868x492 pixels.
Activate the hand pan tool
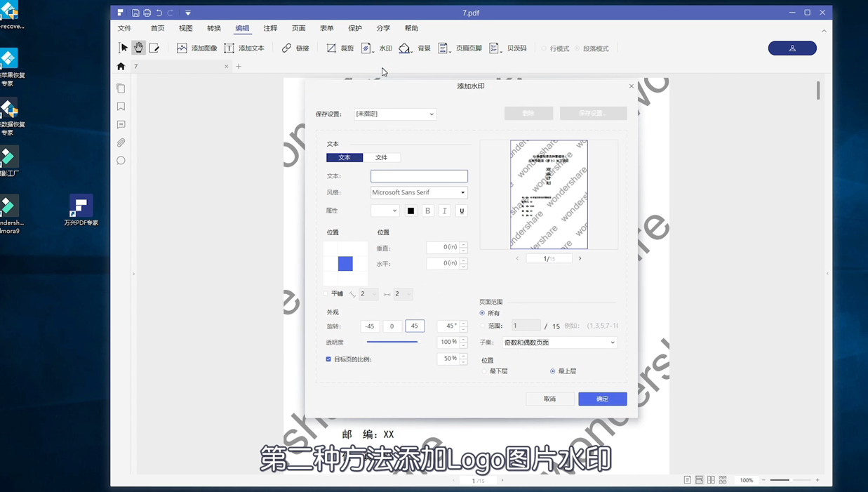139,48
